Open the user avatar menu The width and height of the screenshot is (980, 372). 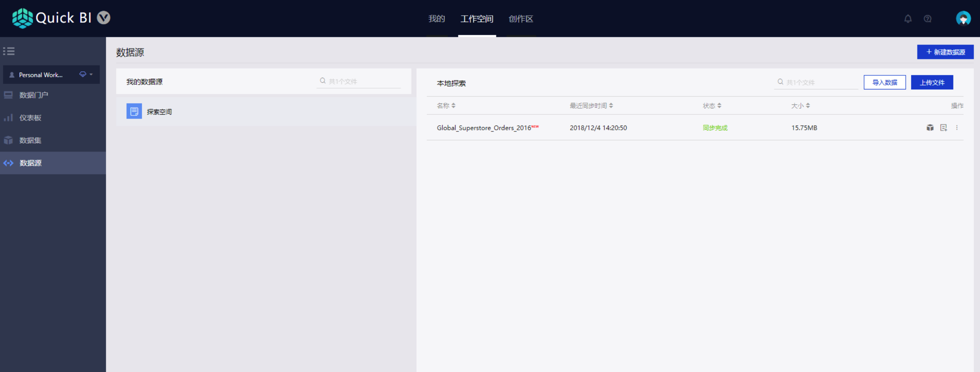tap(963, 18)
